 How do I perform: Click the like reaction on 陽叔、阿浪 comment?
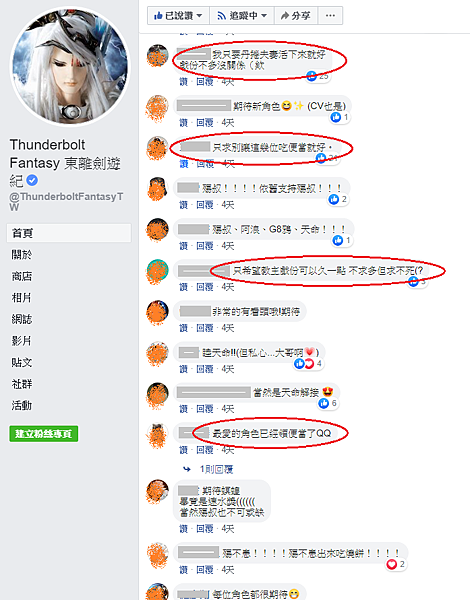click(338, 240)
